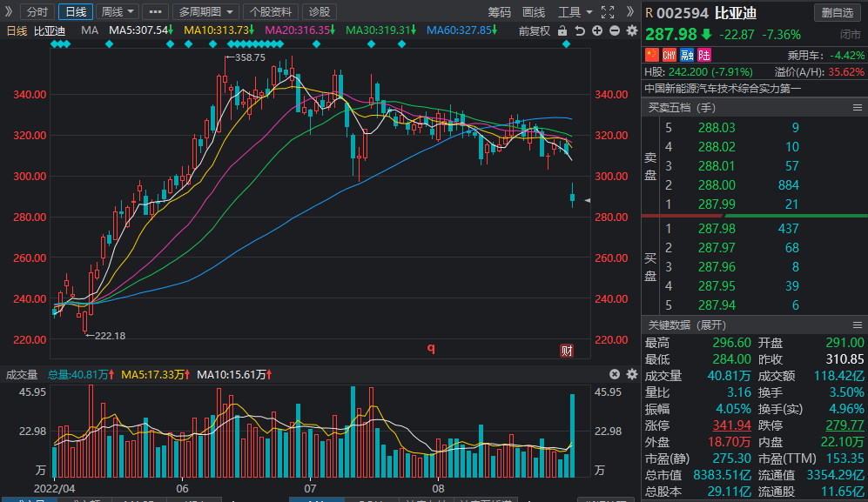Click the 222.18 low price label
This screenshot has height=502, width=868.
110,336
